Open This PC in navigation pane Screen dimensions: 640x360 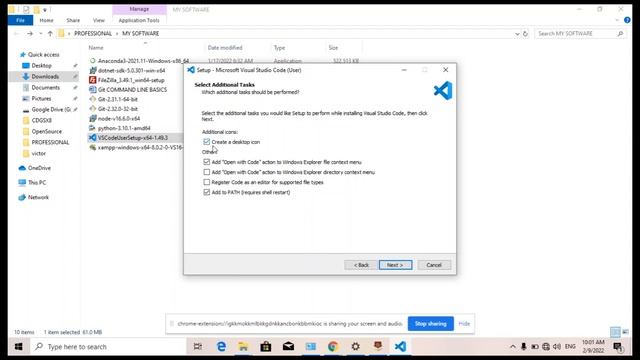[37, 182]
